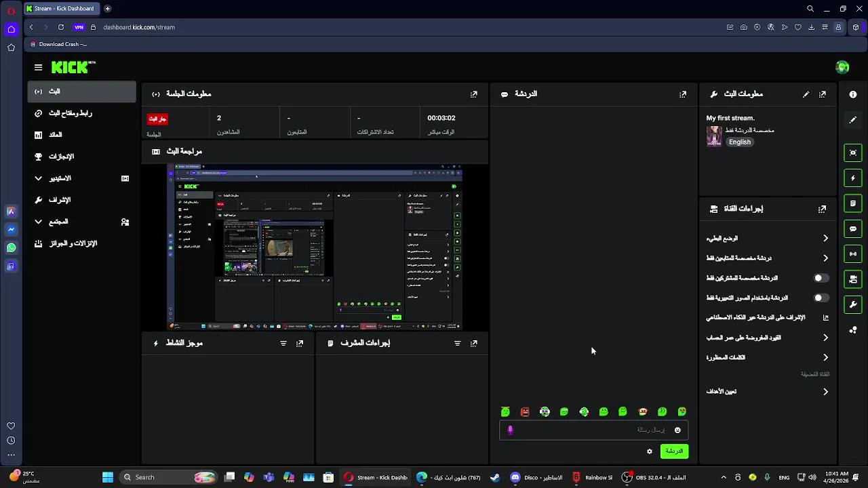Click the stream preview thumbnail
The height and width of the screenshot is (488, 868).
point(315,247)
